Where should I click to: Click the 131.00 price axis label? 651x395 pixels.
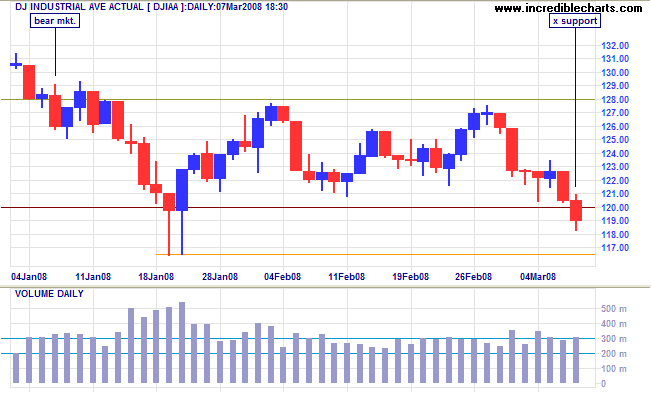615,59
